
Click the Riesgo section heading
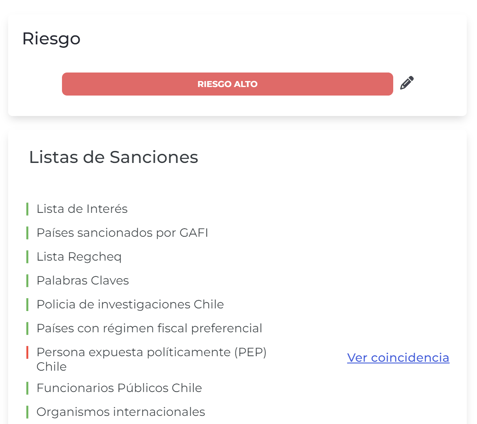pyautogui.click(x=51, y=39)
